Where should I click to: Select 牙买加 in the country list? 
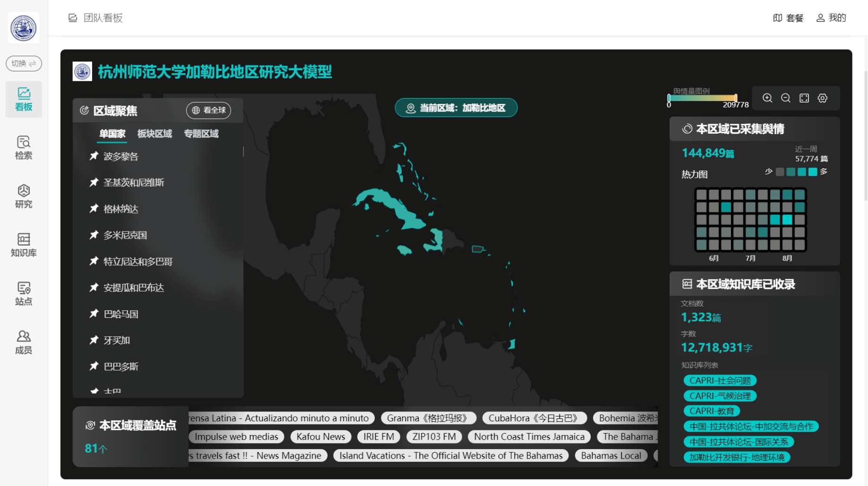click(x=117, y=340)
